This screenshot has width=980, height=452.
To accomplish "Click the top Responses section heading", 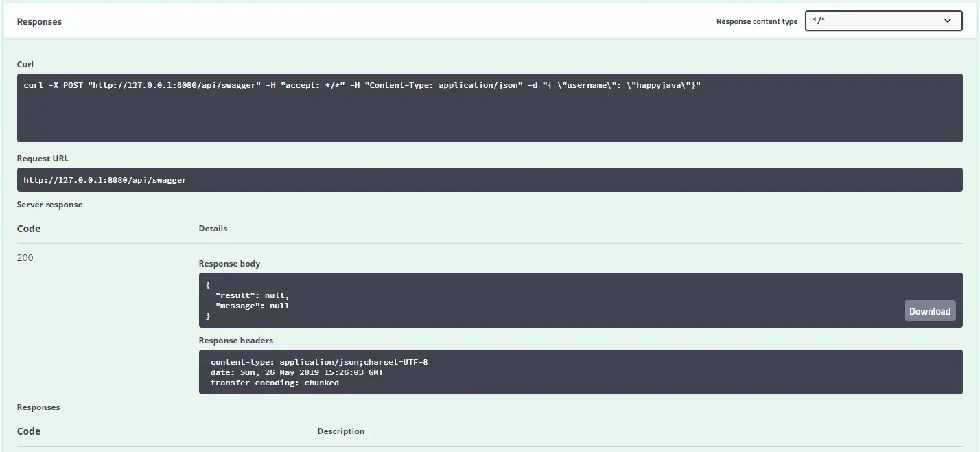I will pos(39,22).
